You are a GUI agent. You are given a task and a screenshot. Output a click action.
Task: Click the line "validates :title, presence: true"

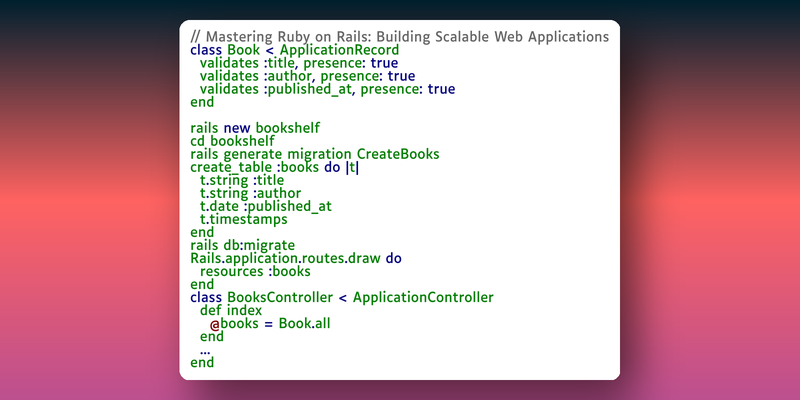[x=299, y=63]
